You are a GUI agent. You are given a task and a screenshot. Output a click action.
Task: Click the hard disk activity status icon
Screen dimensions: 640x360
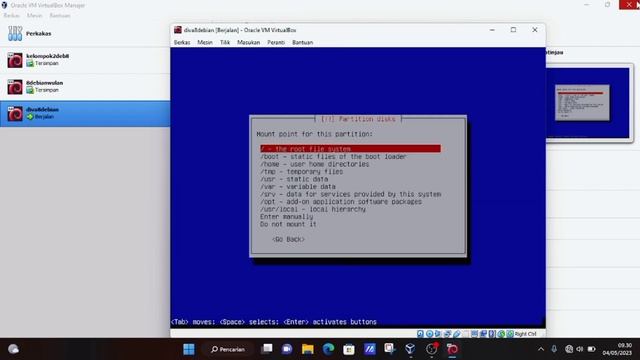click(420, 334)
